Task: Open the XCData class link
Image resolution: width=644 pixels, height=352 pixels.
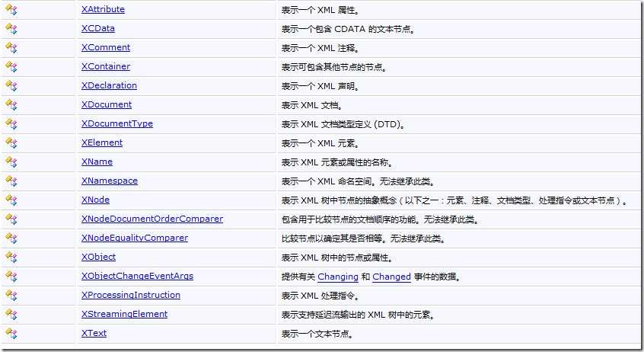Action: pos(97,28)
